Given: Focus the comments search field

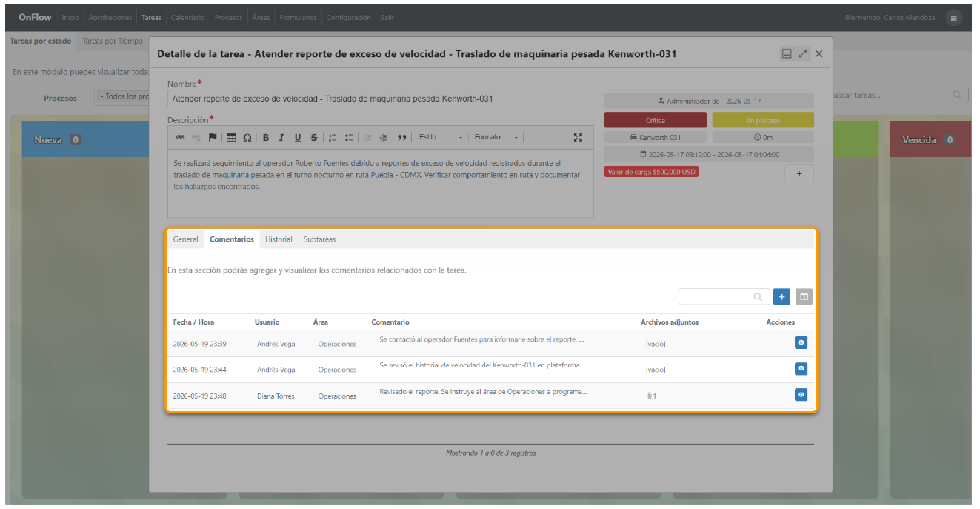Looking at the screenshot, I should coord(724,296).
